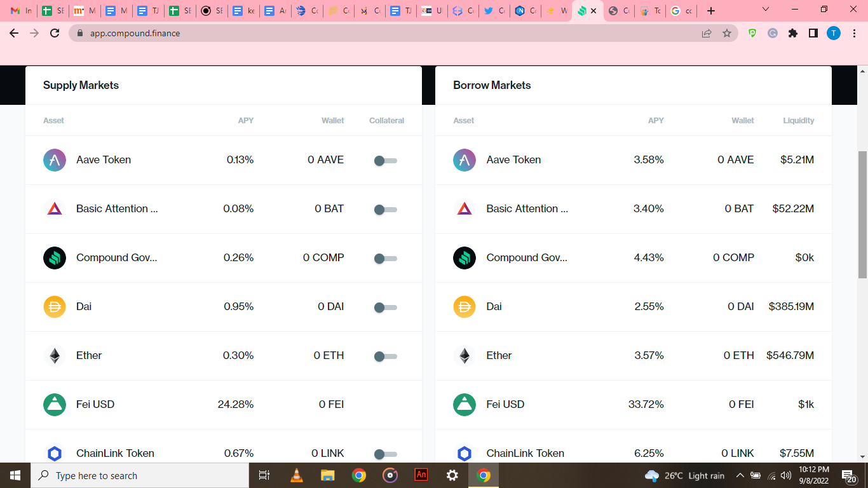
Task: Close the active Compound tab
Action: pyautogui.click(x=593, y=11)
